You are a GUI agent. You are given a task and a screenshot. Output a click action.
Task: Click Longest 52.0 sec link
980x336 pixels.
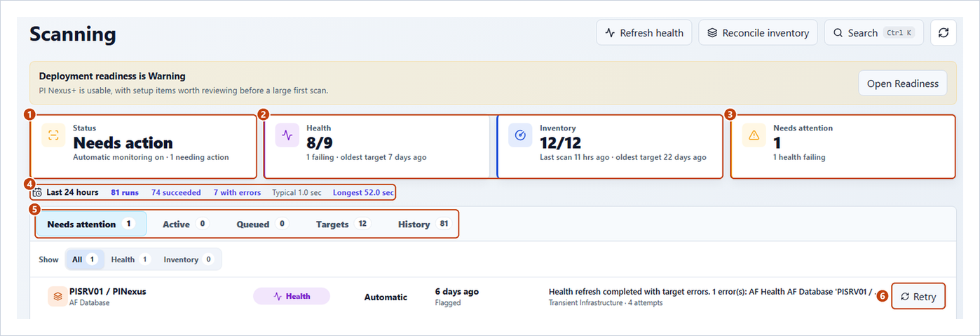click(x=364, y=192)
